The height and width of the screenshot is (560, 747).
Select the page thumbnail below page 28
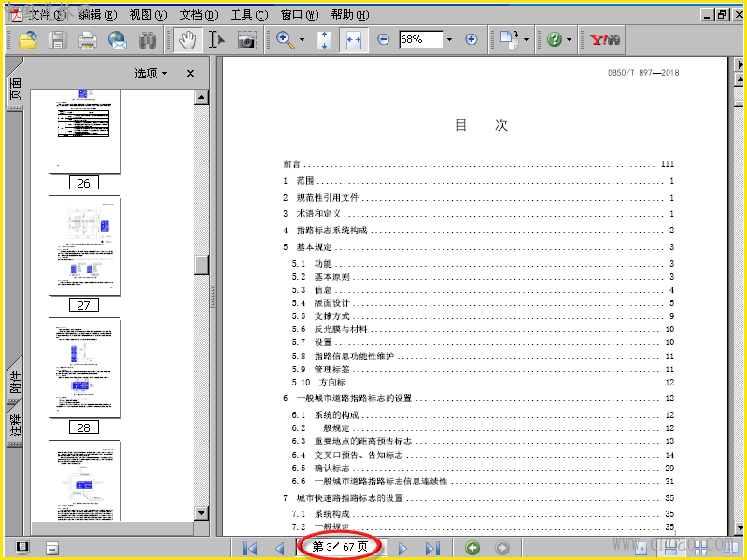click(84, 480)
